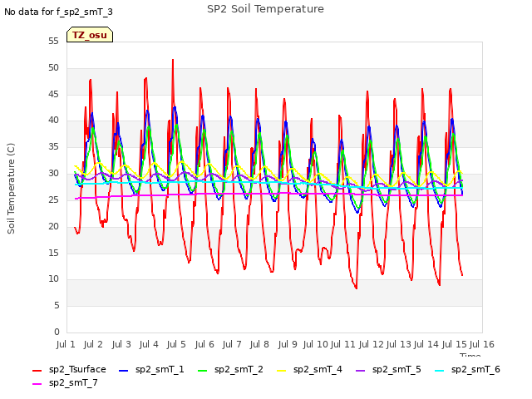Screen dimensions: 532x399
Task: Click the yellow sp2_smT_4 legend swatch
Action: pos(281,371)
